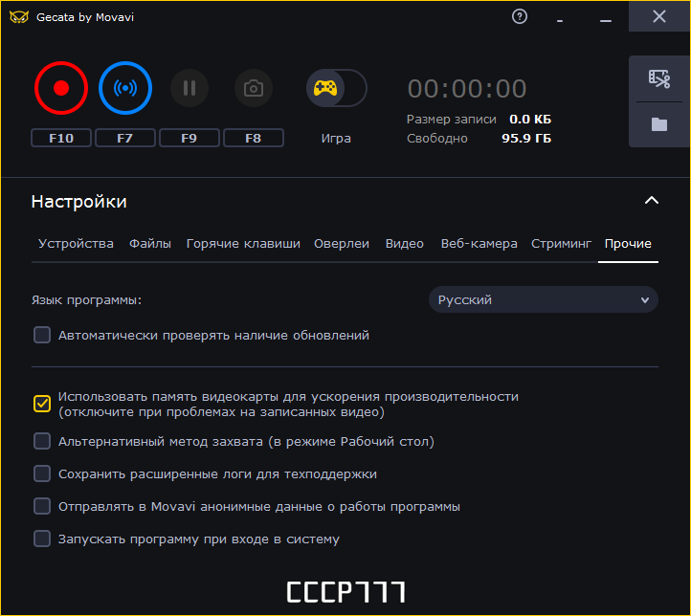This screenshot has height=616, width=691.
Task: Click the Настройки heading
Action: coord(79,202)
